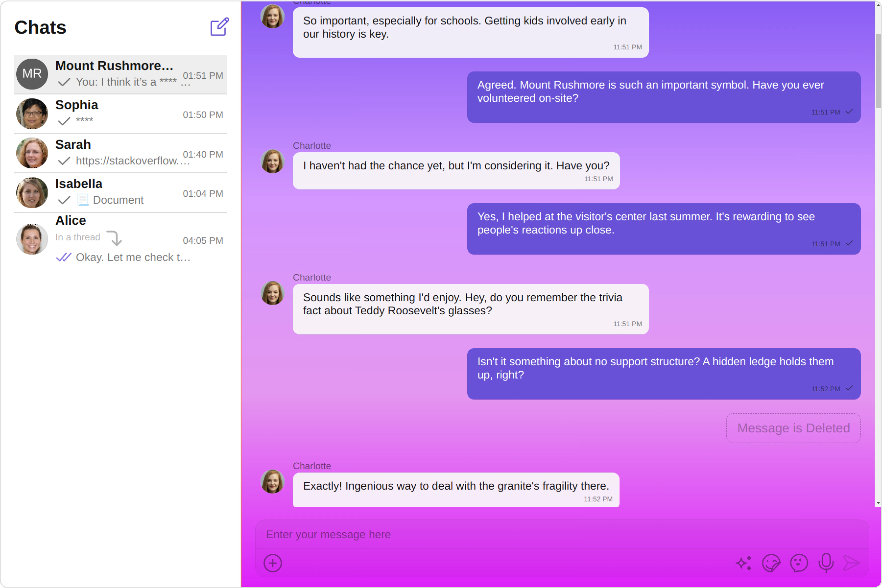Image resolution: width=882 pixels, height=588 pixels.
Task: Click the compose new chat icon
Action: (x=219, y=27)
